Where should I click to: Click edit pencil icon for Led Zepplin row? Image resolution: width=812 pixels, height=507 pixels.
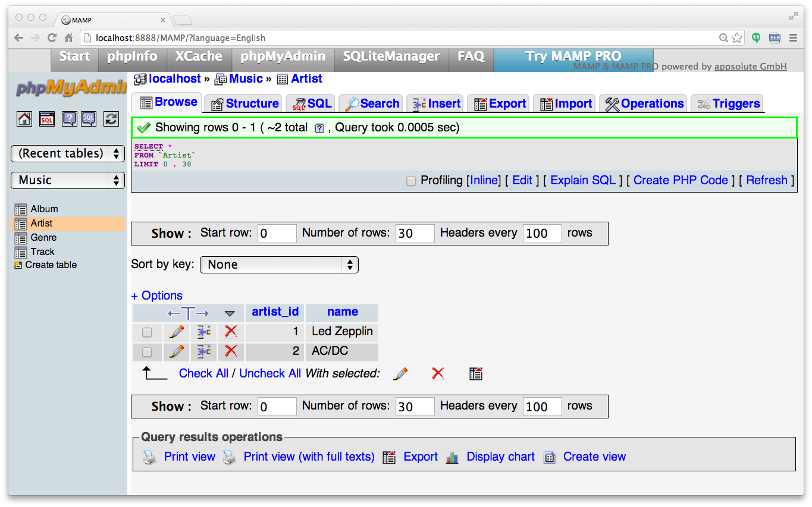click(x=177, y=332)
